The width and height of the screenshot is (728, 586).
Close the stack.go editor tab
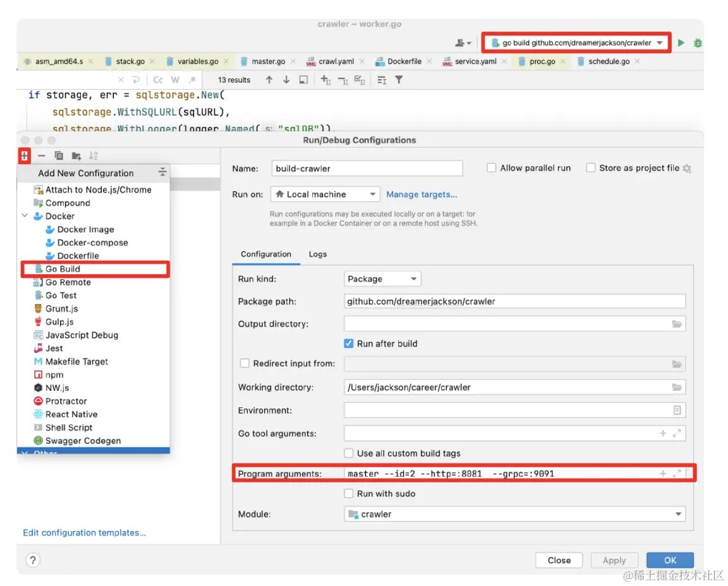(152, 61)
